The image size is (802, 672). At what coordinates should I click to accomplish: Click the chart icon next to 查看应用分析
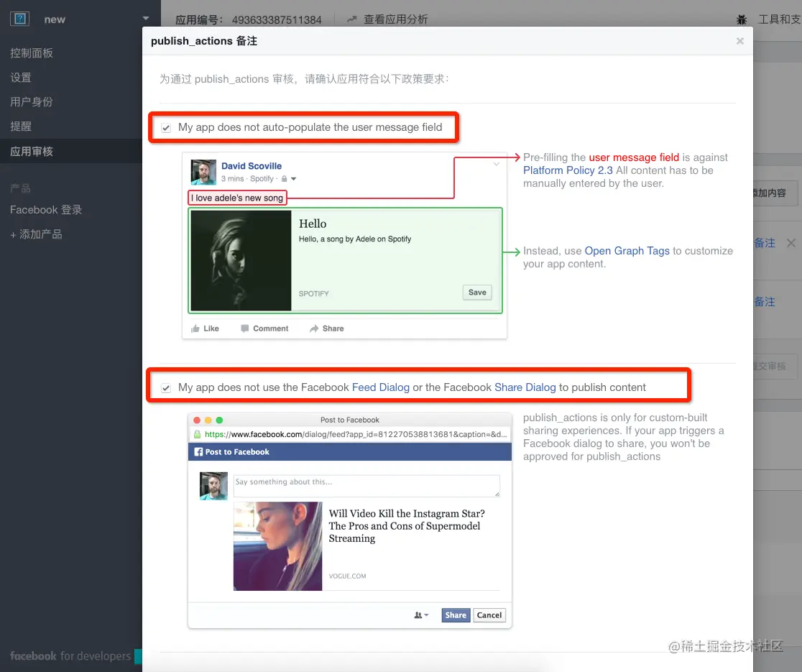pyautogui.click(x=352, y=19)
